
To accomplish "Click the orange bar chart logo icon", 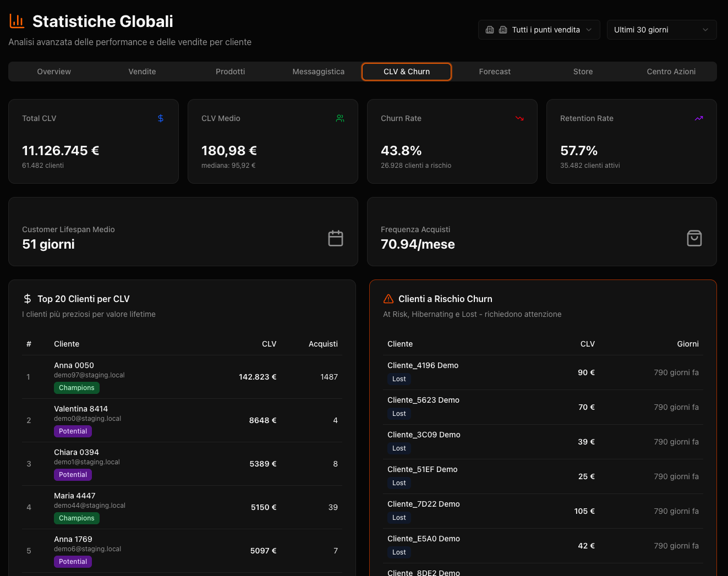I will pyautogui.click(x=17, y=21).
